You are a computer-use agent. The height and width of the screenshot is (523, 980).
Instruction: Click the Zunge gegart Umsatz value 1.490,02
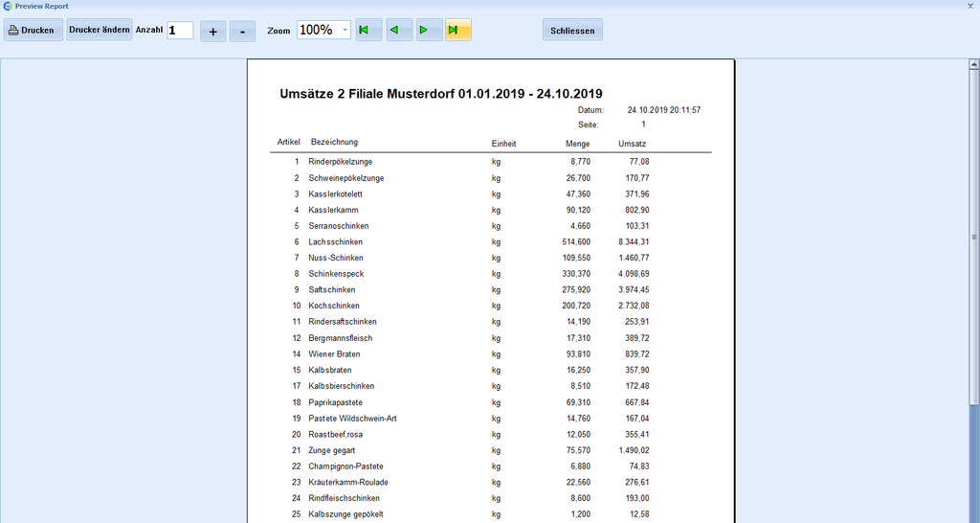coord(634,450)
